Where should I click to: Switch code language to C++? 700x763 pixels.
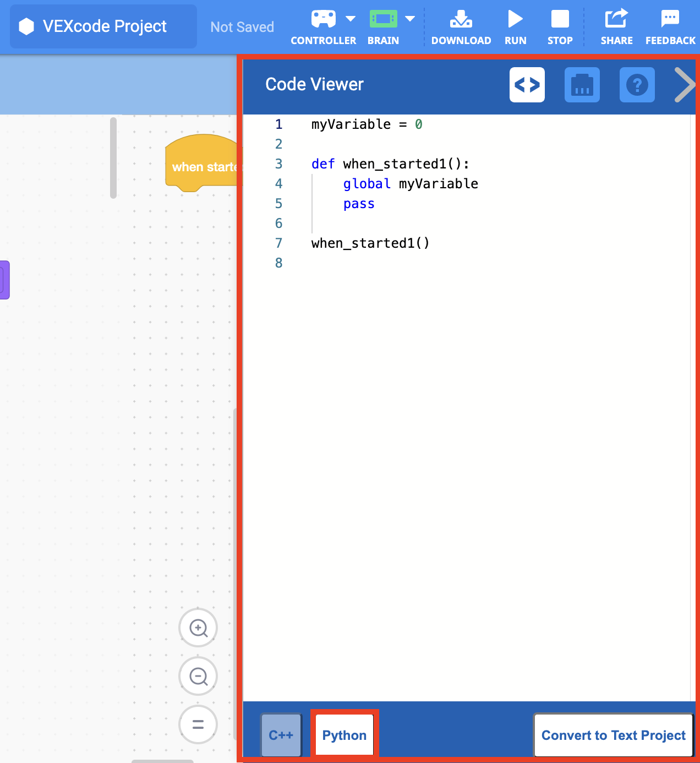coord(281,735)
